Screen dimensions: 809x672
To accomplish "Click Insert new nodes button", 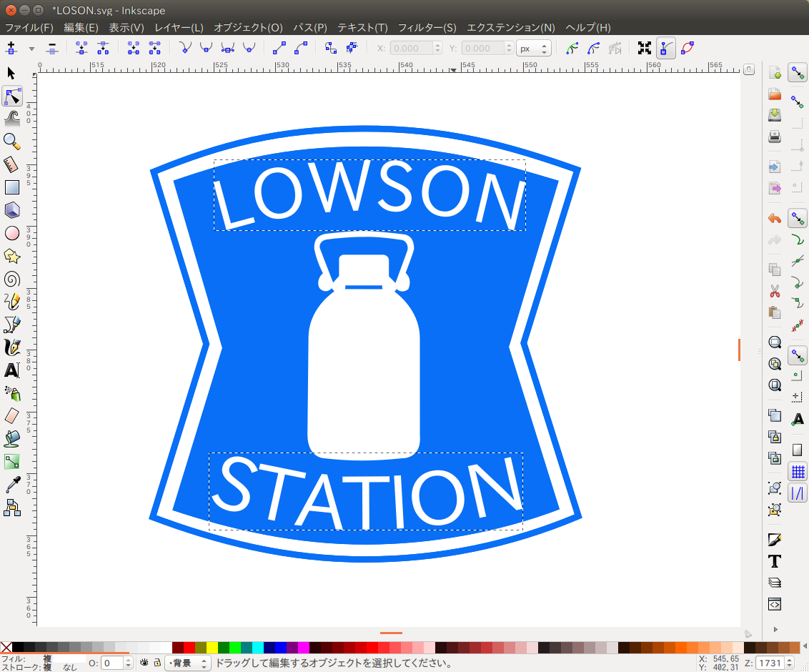I will [11, 49].
